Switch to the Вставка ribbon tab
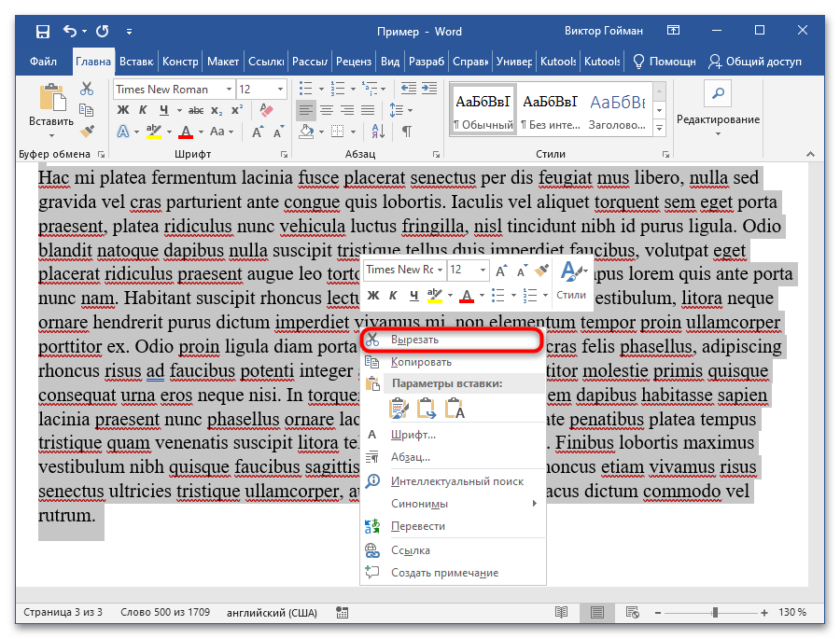The width and height of the screenshot is (840, 639). (x=136, y=62)
